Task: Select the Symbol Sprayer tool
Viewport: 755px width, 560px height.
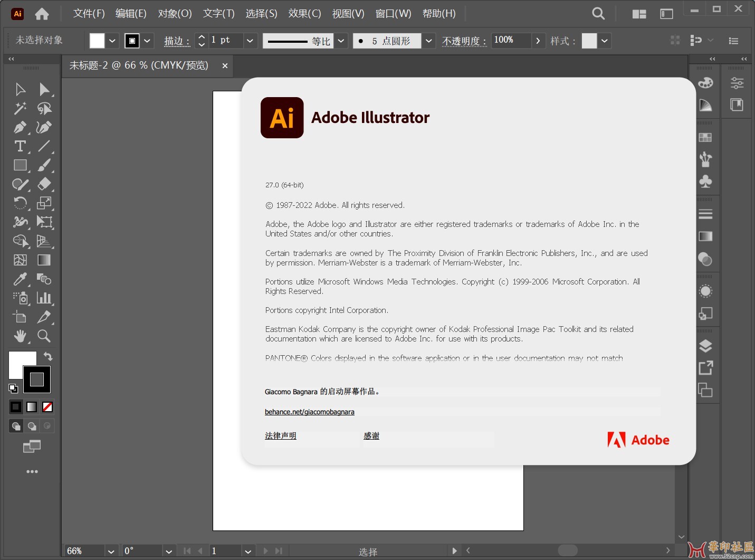Action: point(21,298)
